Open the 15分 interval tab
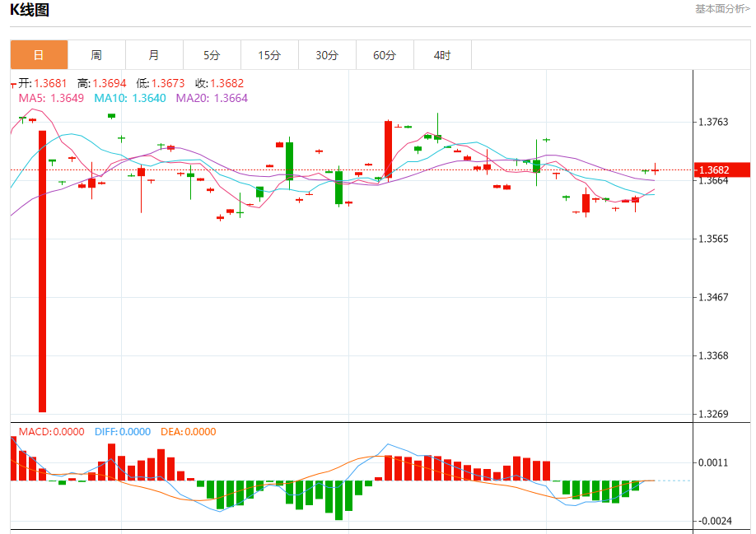 (269, 55)
